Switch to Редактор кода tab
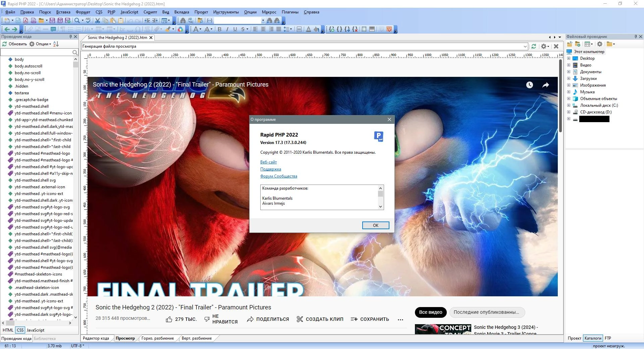Viewport: 644px width, 349px height. coord(96,338)
